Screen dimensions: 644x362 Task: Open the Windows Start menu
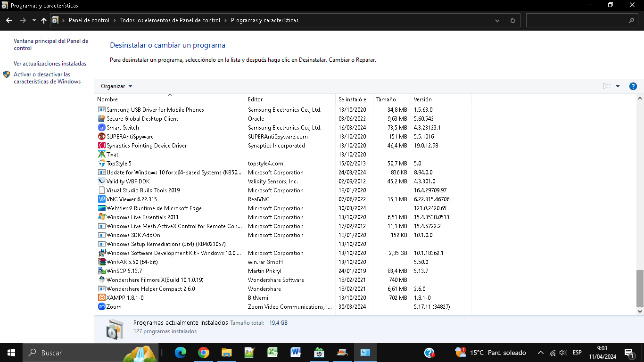pyautogui.click(x=11, y=353)
